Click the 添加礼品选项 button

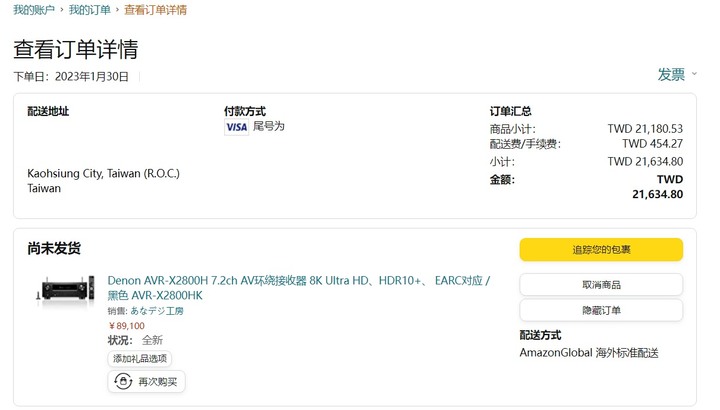pos(140,359)
